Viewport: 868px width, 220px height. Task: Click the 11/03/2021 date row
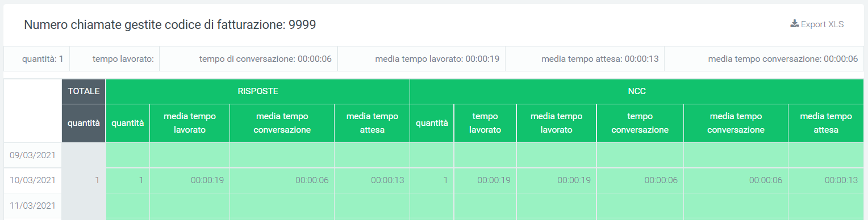(32, 205)
